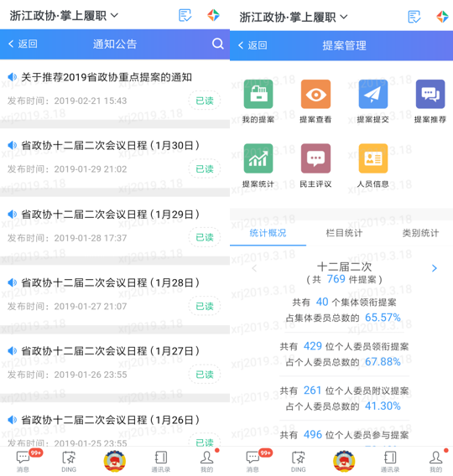Open the 民主评议 speech bubble icon
The image size is (453, 476).
pyautogui.click(x=315, y=158)
